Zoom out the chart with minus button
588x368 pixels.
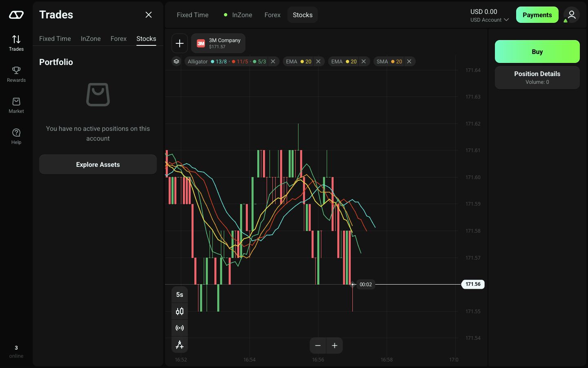tap(318, 346)
